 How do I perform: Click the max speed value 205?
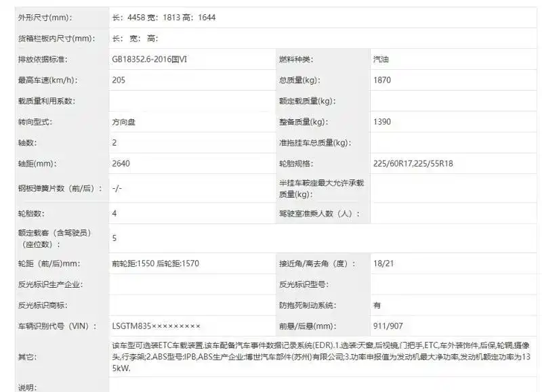click(119, 80)
